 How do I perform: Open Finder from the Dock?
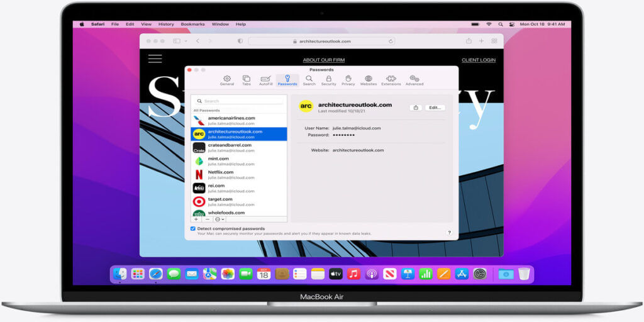pyautogui.click(x=120, y=274)
